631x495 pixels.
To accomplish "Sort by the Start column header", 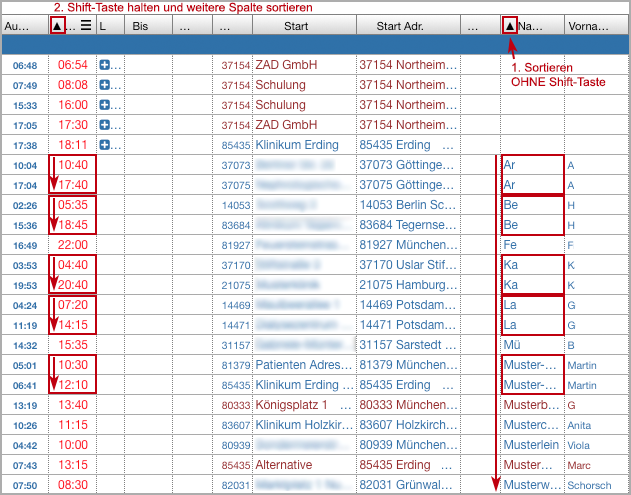I will (x=296, y=25).
